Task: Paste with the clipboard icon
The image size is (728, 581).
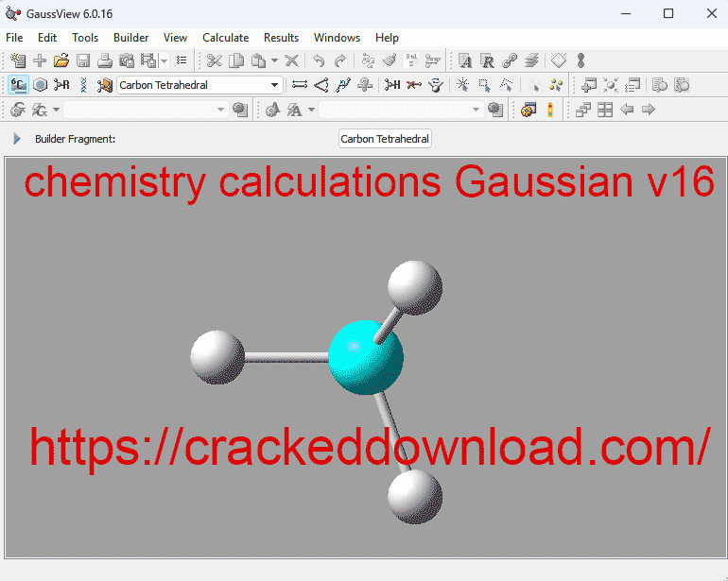Action: (258, 60)
